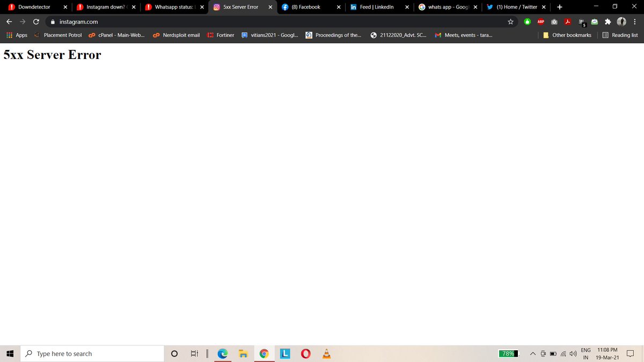Click the puzzle-piece extensions icon
Viewport: 644px width, 362px height.
point(607,21)
